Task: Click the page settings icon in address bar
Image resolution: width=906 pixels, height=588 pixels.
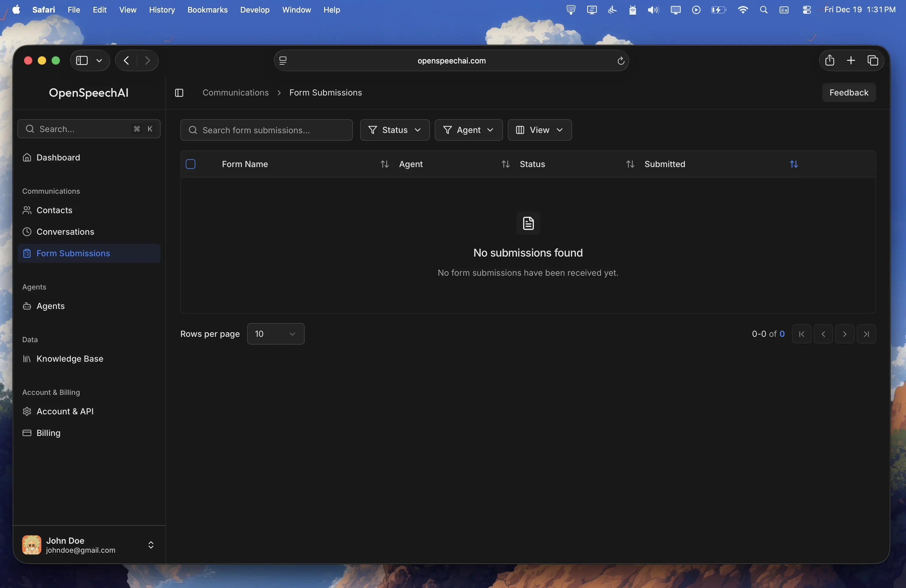Action: (x=283, y=61)
